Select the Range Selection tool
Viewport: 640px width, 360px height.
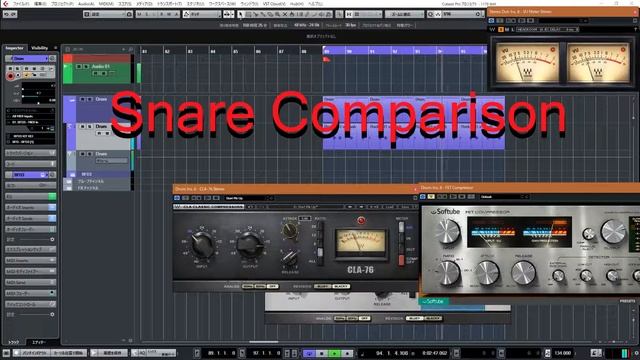click(x=248, y=14)
